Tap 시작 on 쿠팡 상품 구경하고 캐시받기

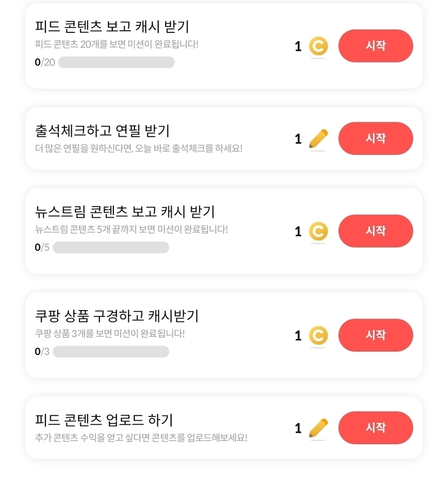(375, 335)
